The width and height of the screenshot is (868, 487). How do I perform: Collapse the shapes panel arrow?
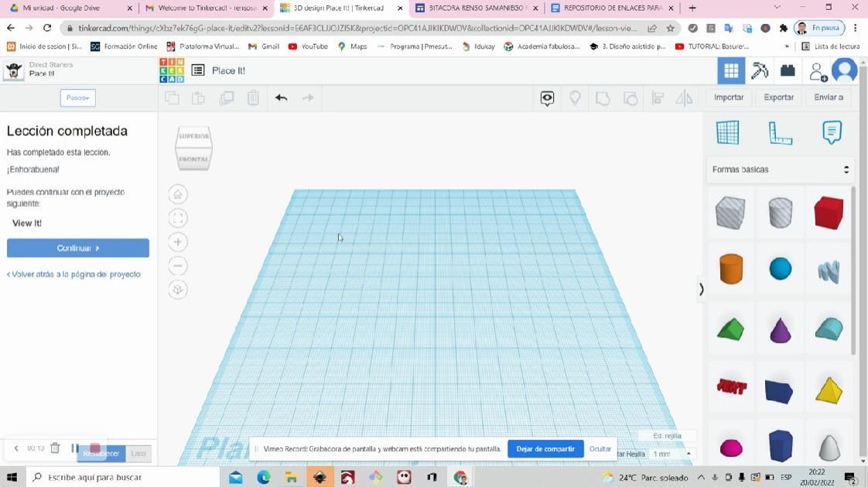pos(702,290)
